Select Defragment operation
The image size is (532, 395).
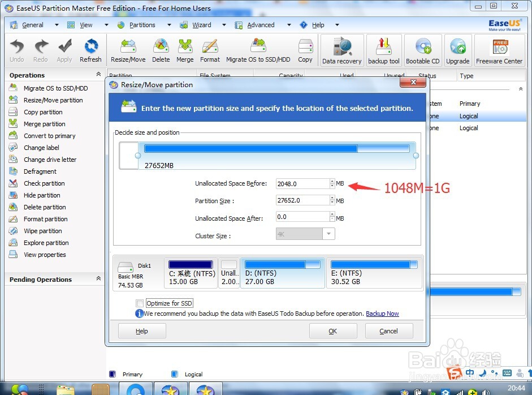(x=33, y=171)
